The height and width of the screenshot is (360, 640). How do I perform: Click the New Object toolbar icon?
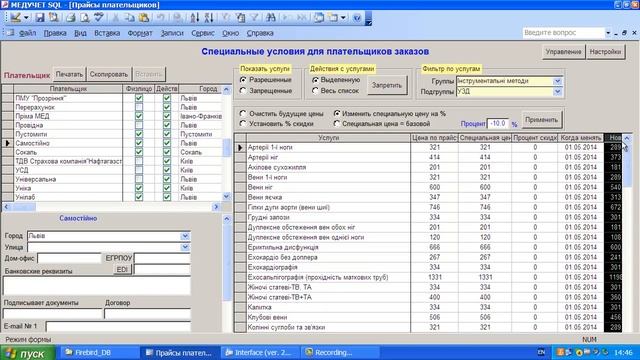coord(333,18)
